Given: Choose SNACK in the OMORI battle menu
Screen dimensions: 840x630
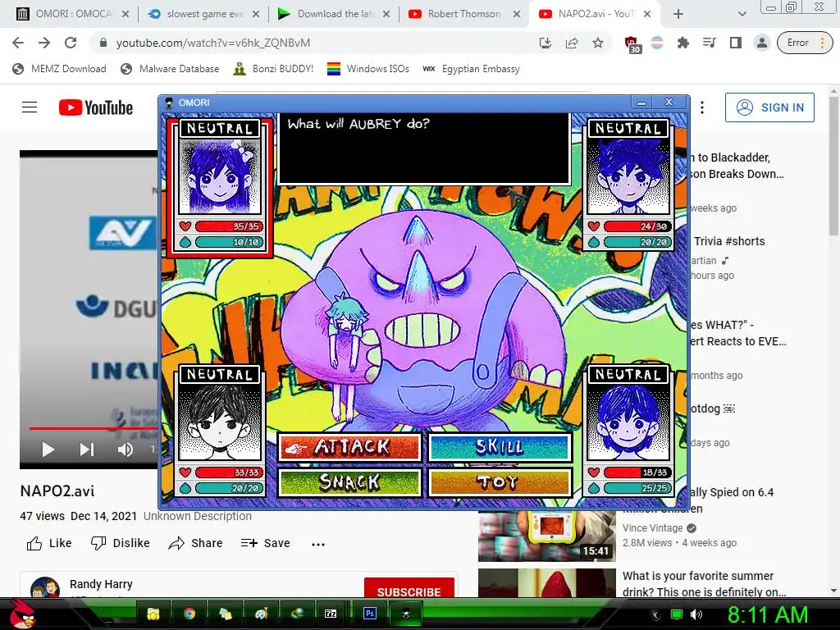Looking at the screenshot, I should coord(349,482).
